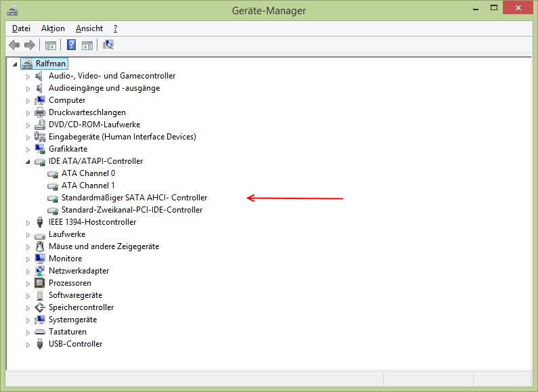Click the Prozessoren chip icon
This screenshot has height=392, width=538.
click(x=40, y=283)
